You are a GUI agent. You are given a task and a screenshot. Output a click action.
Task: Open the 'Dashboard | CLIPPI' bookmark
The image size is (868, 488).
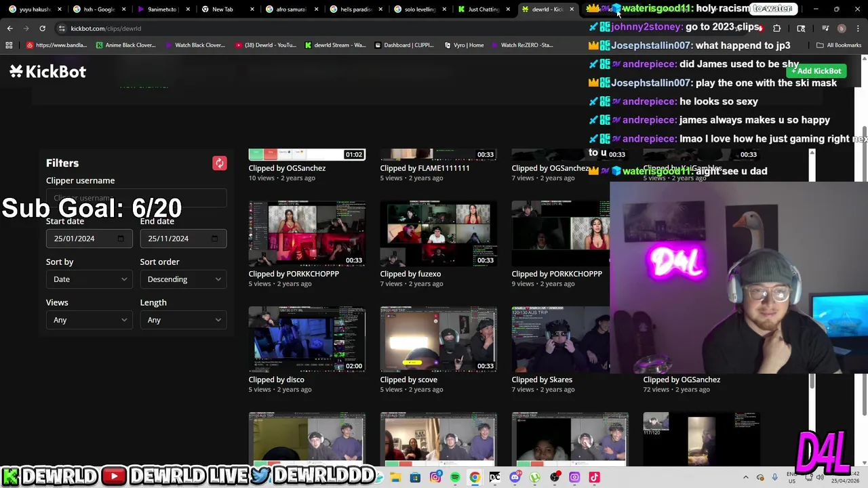403,45
